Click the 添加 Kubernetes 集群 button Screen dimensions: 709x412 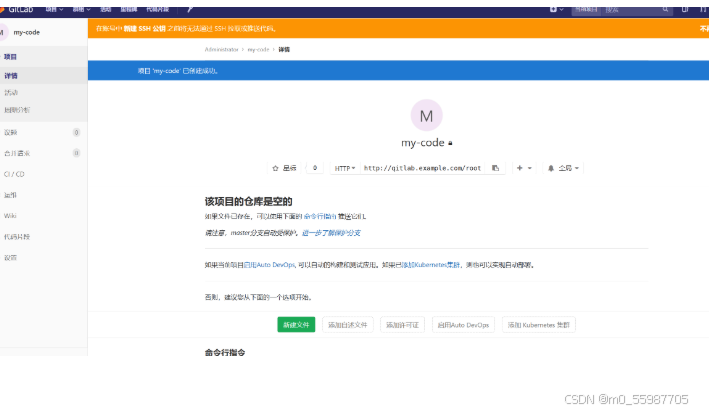pos(539,325)
